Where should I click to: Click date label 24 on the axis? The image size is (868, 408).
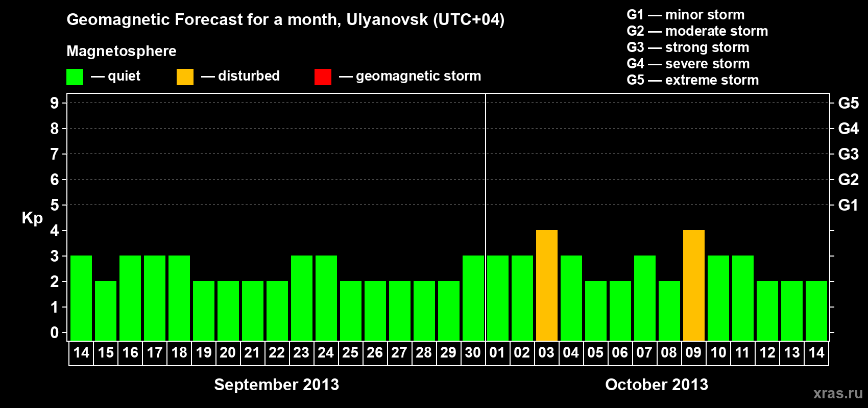326,352
